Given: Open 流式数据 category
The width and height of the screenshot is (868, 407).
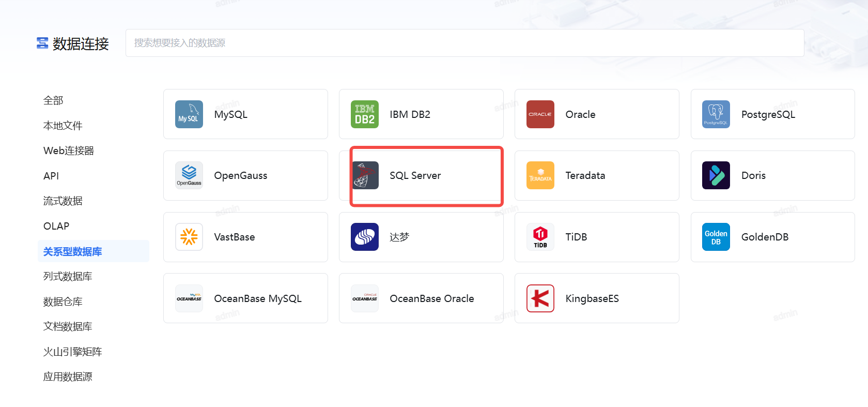Looking at the screenshot, I should pos(63,201).
